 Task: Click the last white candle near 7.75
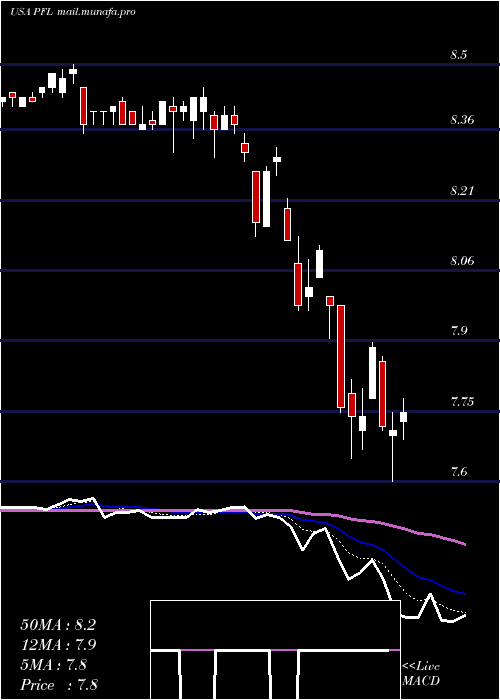click(x=404, y=417)
